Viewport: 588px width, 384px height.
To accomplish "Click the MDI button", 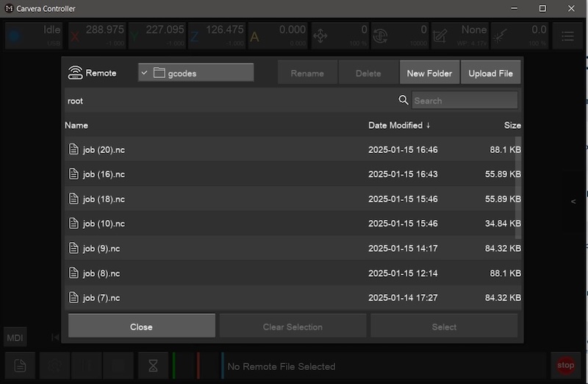I will pyautogui.click(x=15, y=338).
